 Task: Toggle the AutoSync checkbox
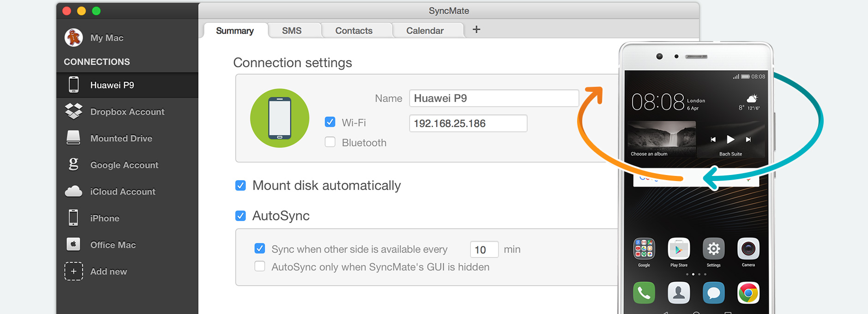click(x=241, y=216)
